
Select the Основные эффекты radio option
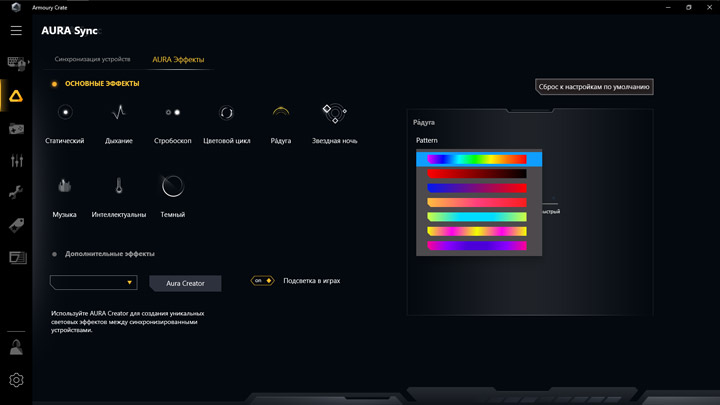pos(54,84)
